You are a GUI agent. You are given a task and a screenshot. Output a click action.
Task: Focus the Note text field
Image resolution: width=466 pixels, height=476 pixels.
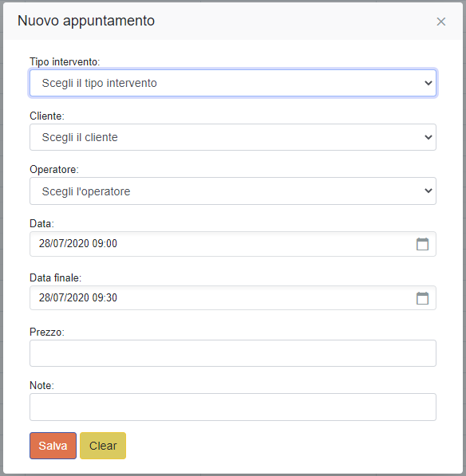233,407
